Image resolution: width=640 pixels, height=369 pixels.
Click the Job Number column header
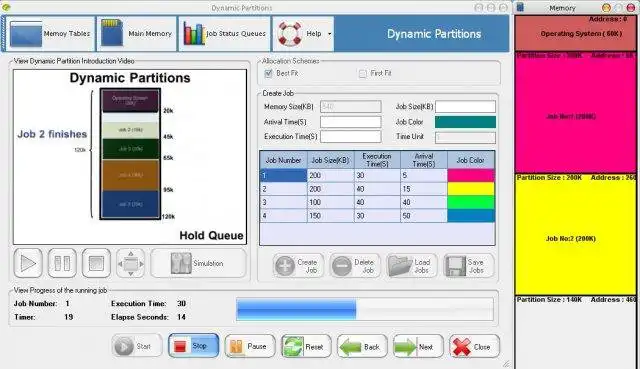tap(284, 160)
